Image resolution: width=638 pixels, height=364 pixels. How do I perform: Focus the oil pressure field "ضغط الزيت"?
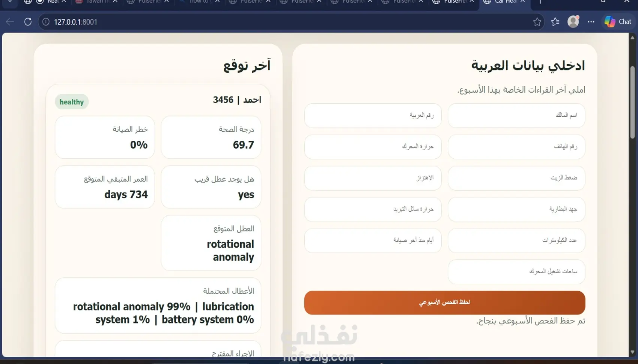point(516,178)
